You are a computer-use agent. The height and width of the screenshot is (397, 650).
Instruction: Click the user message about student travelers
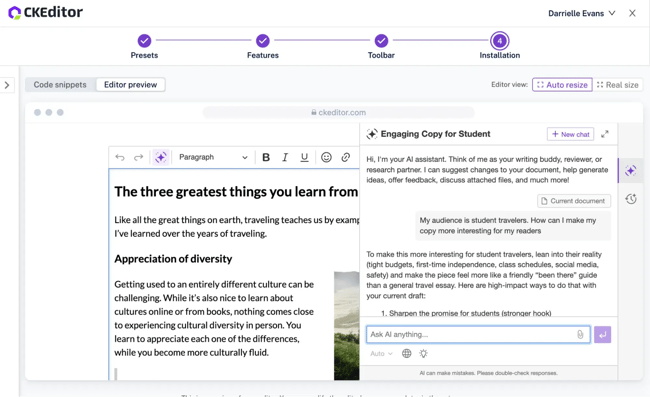coord(513,226)
